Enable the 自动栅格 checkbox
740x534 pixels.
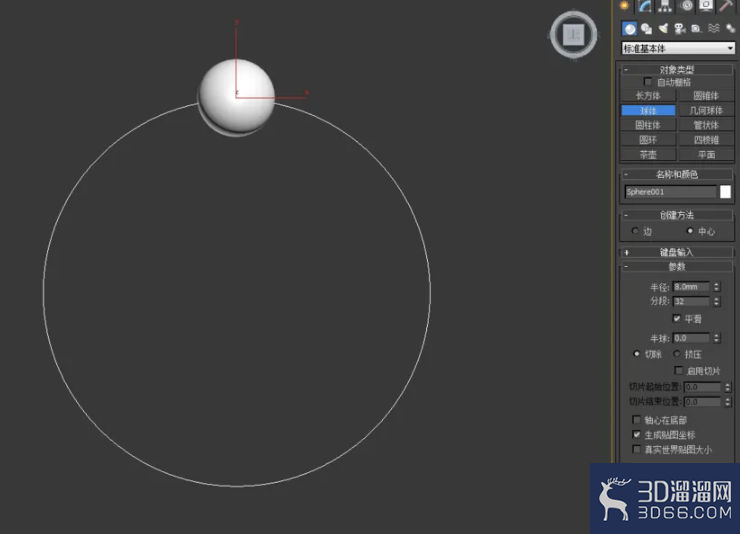coord(648,82)
